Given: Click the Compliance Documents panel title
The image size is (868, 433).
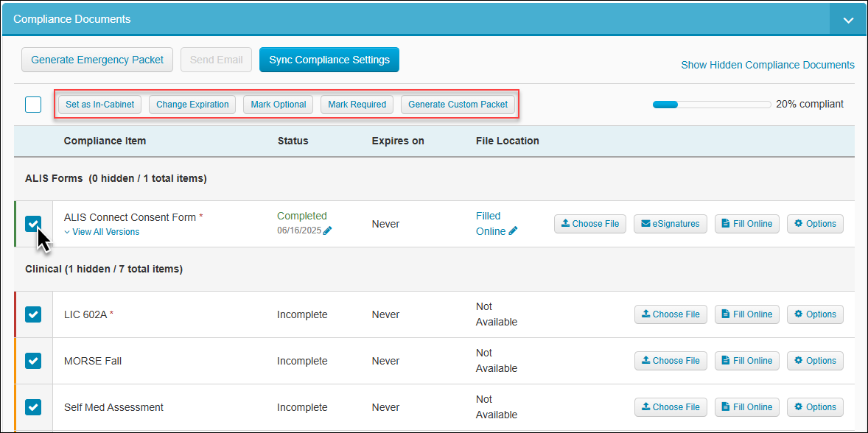Looking at the screenshot, I should pyautogui.click(x=72, y=19).
